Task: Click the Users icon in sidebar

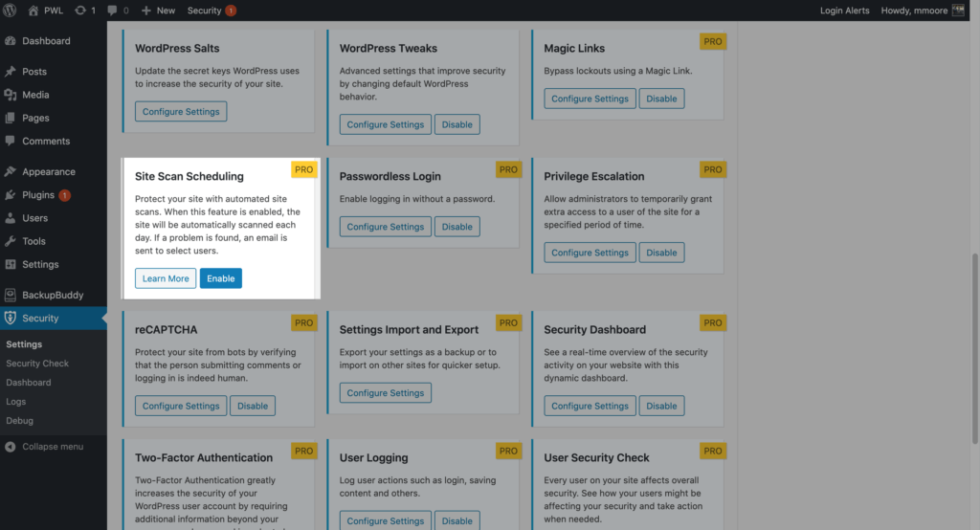Action: click(x=10, y=217)
